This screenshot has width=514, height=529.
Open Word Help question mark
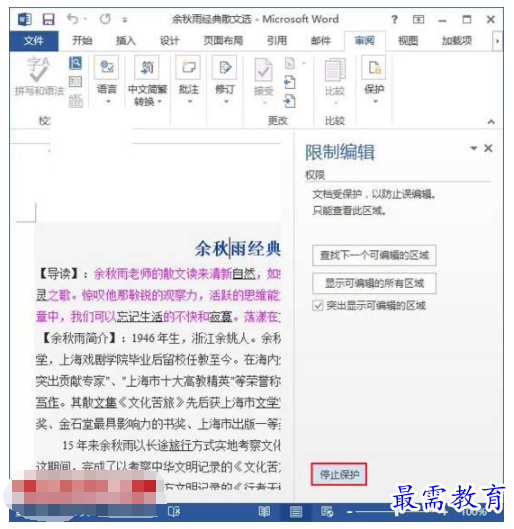(x=394, y=20)
